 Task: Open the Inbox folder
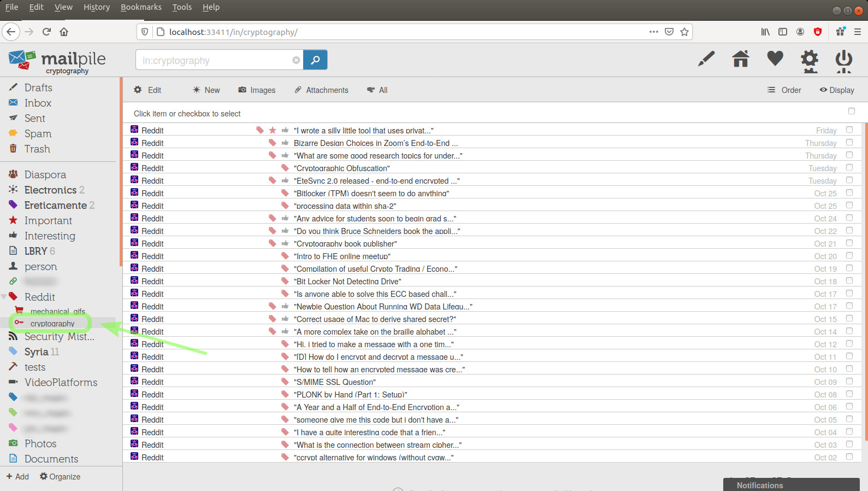(x=38, y=103)
